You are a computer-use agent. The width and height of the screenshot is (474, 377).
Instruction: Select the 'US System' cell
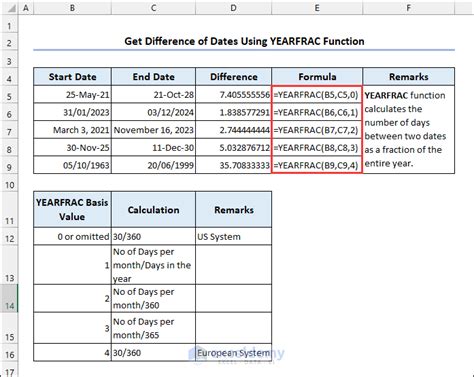click(234, 237)
